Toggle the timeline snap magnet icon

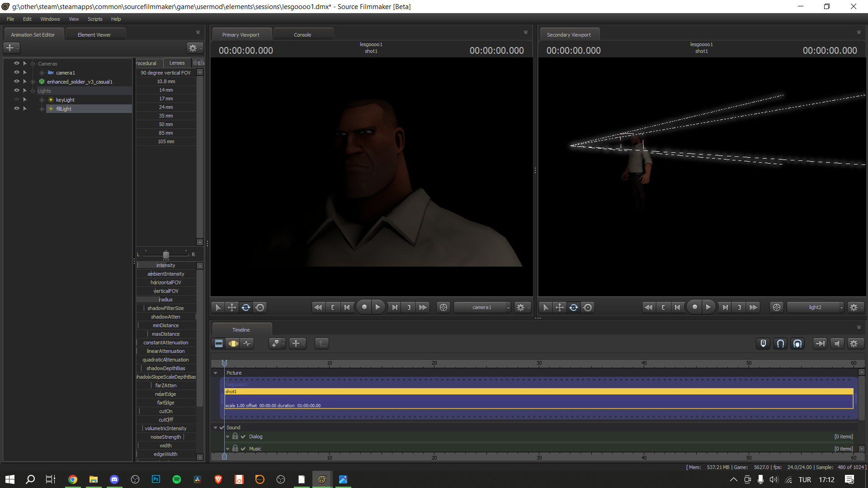click(x=780, y=343)
